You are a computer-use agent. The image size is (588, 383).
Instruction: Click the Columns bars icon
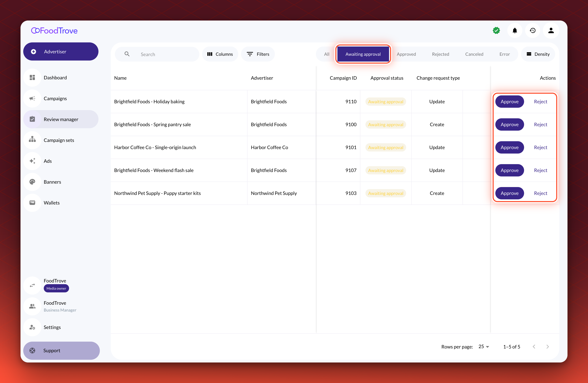point(210,54)
